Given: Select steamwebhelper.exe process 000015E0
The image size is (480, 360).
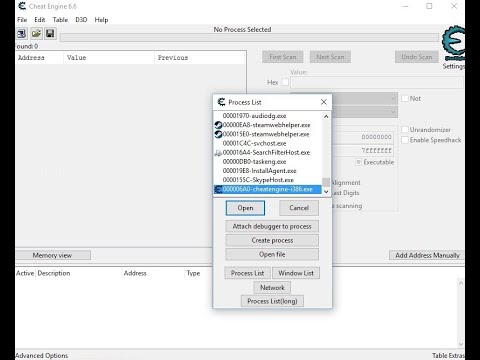Looking at the screenshot, I should pyautogui.click(x=267, y=134).
